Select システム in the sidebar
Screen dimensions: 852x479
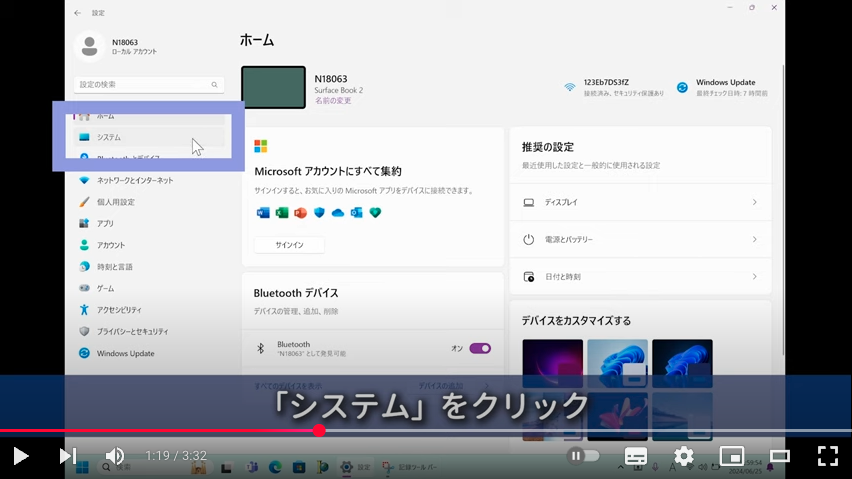tap(149, 137)
